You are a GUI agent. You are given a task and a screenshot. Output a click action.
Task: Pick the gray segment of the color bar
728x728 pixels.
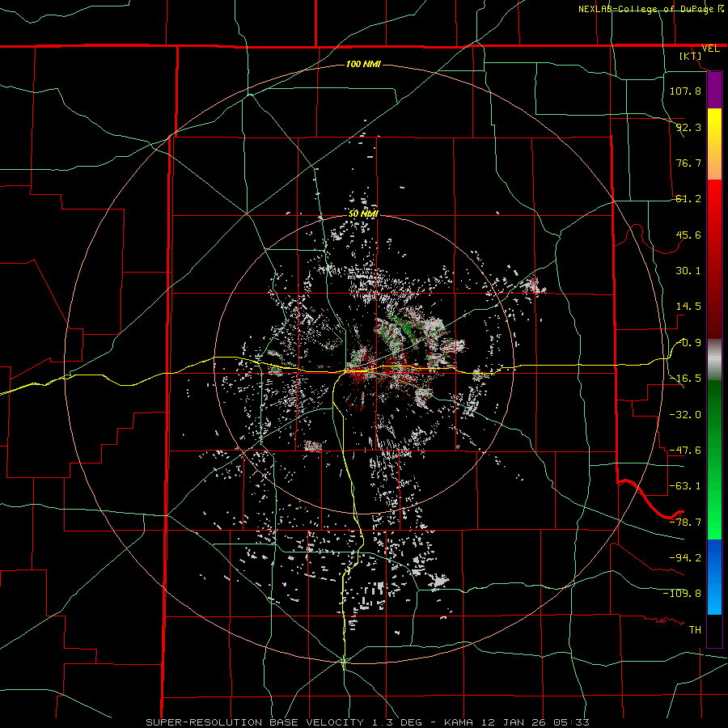pyautogui.click(x=714, y=359)
